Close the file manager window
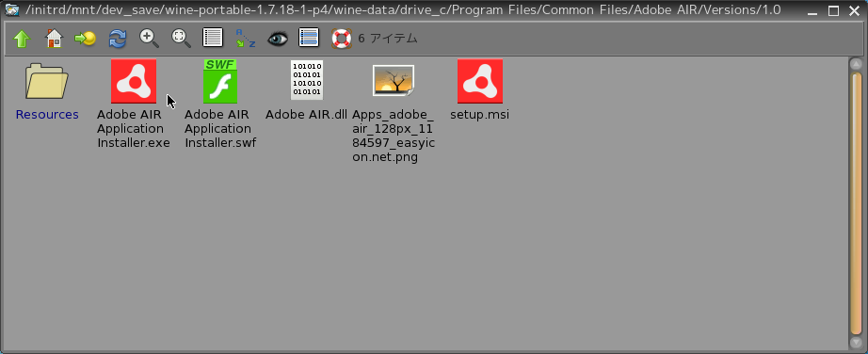This screenshot has height=354, width=868. click(854, 10)
